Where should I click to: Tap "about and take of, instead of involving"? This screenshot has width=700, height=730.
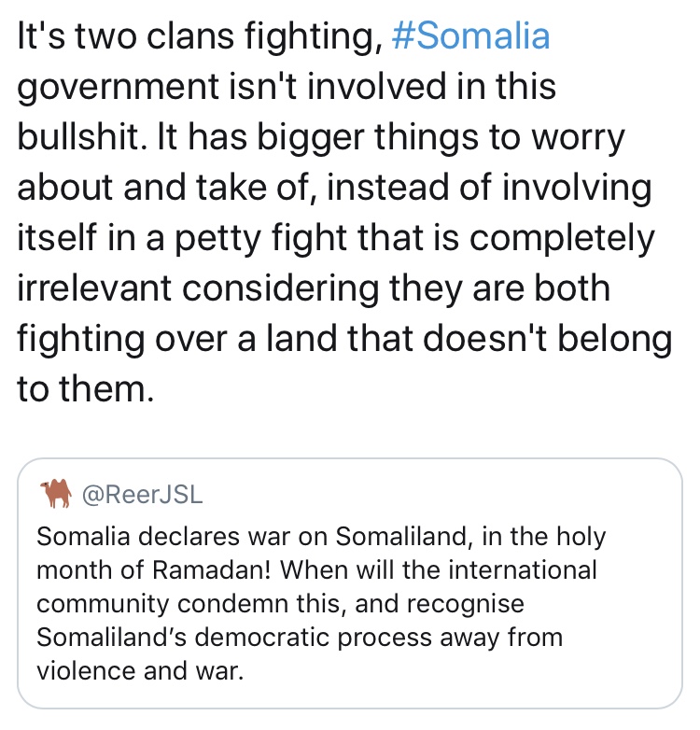click(x=334, y=188)
